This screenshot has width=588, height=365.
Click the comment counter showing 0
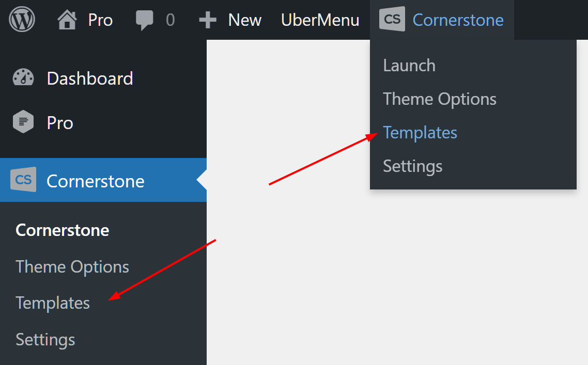click(171, 19)
